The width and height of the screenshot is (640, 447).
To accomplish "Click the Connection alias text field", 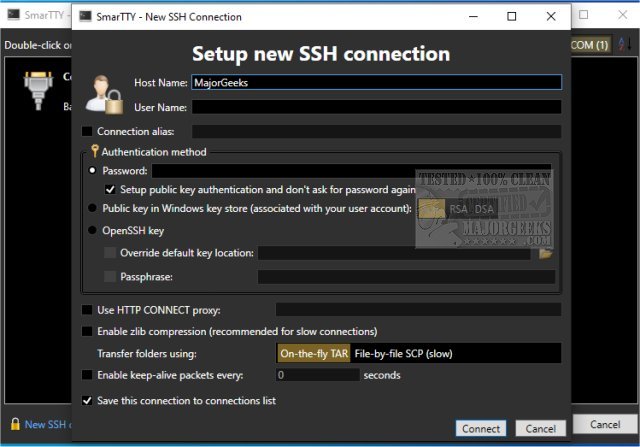I will pyautogui.click(x=376, y=131).
